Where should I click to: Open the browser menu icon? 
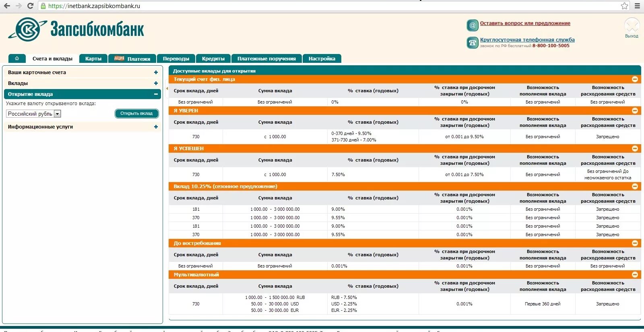pos(637,6)
